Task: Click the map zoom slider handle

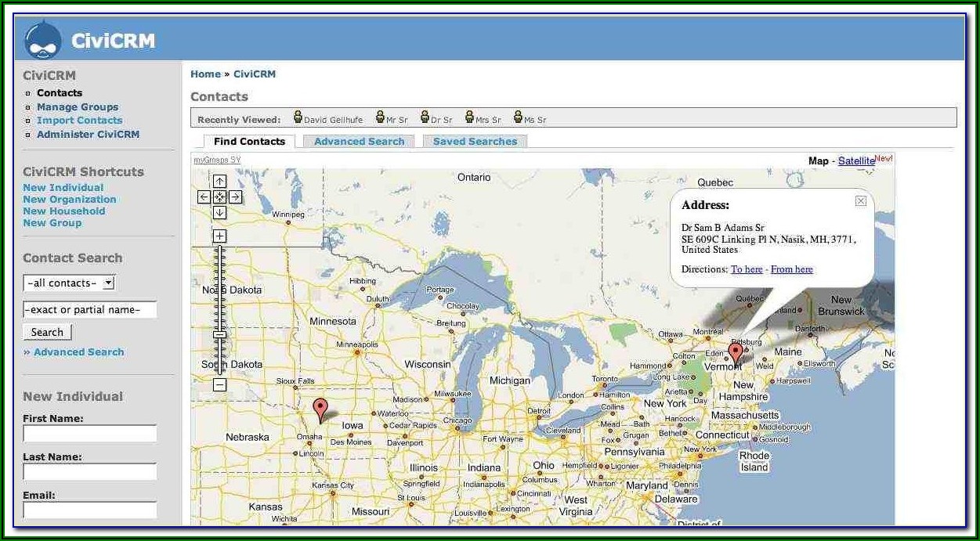Action: coord(220,334)
